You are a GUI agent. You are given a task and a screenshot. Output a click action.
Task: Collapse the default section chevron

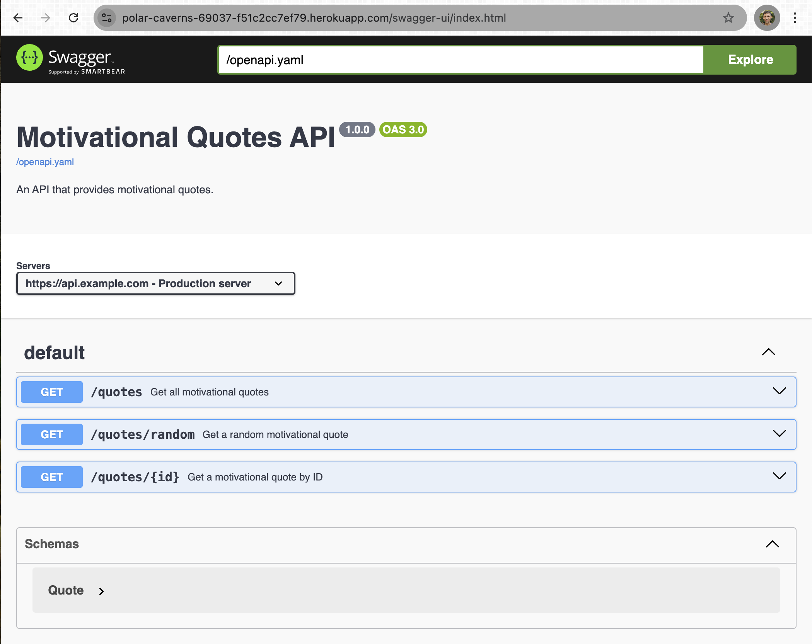coord(768,352)
